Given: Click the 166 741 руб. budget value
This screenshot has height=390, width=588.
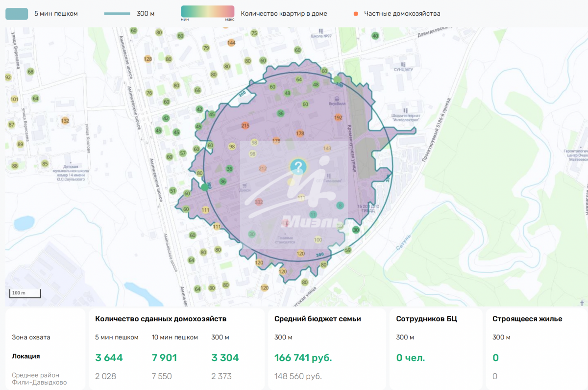Looking at the screenshot, I should pos(303,358).
